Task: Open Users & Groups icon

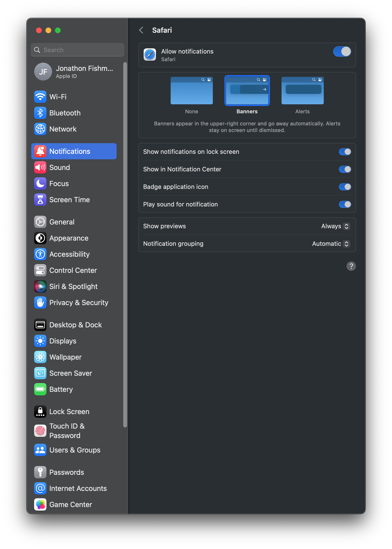Action: tap(40, 450)
